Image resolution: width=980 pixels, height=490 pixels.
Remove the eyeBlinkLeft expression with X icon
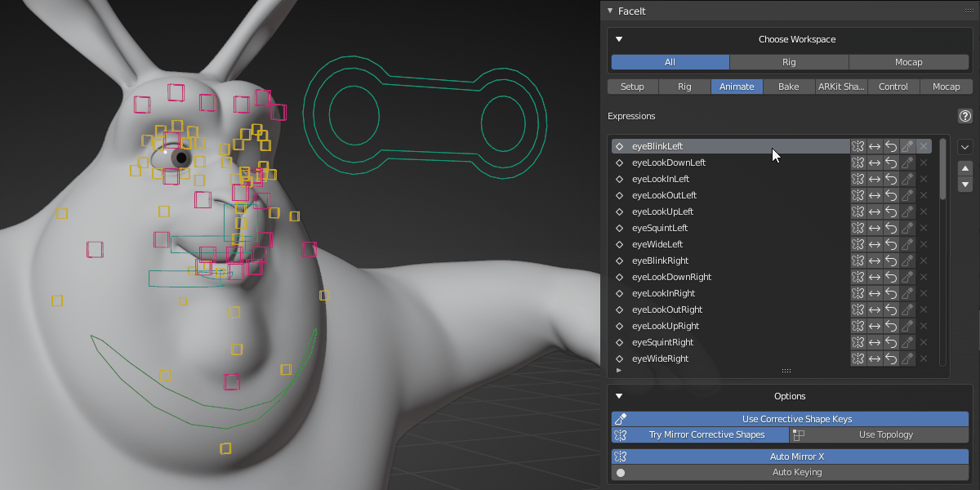click(x=924, y=146)
